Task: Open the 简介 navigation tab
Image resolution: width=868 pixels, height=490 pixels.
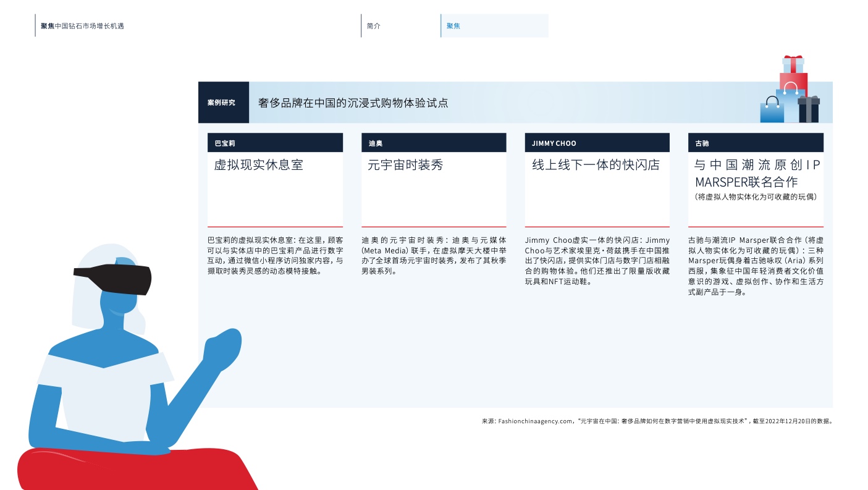Action: 374,26
